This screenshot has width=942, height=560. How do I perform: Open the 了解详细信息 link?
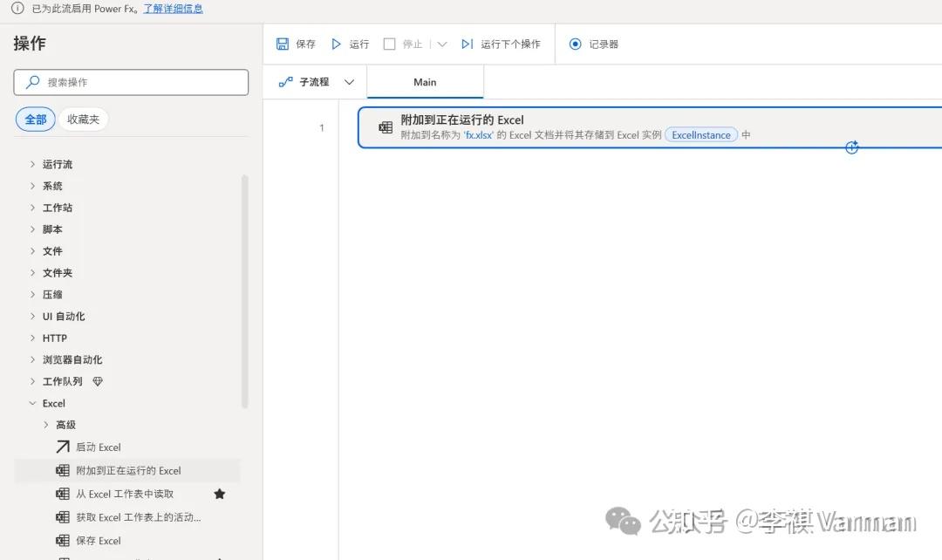click(x=172, y=8)
